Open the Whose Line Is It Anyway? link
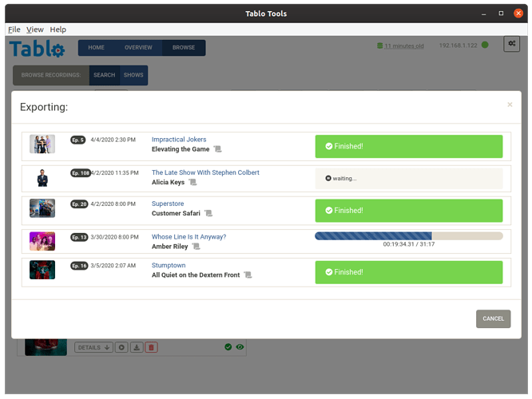 pyautogui.click(x=189, y=237)
